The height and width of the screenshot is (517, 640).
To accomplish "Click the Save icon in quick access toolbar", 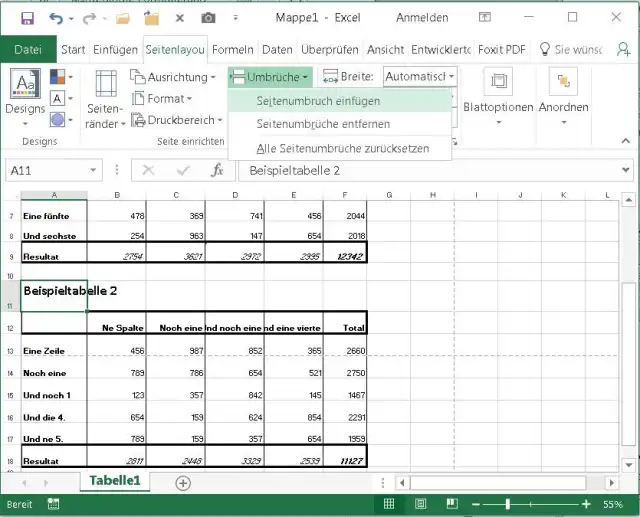I will coord(26,18).
